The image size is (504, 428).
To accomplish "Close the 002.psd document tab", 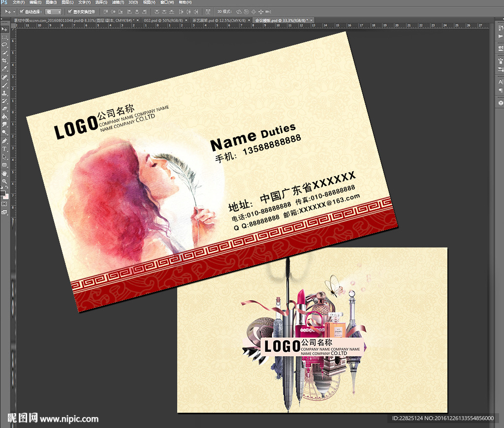I will (x=186, y=20).
